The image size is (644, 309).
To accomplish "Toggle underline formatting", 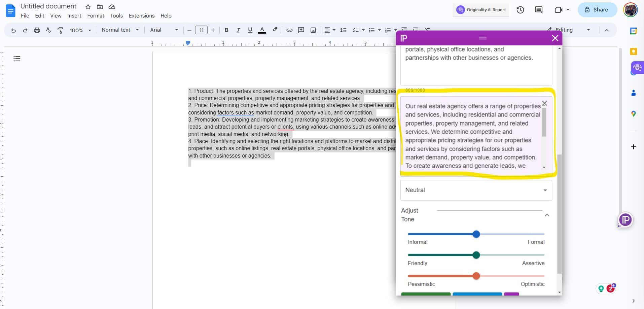I will pyautogui.click(x=250, y=30).
